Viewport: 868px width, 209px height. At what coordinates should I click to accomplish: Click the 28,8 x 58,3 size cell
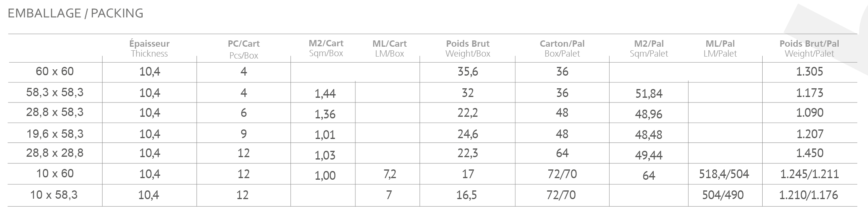tap(55, 112)
